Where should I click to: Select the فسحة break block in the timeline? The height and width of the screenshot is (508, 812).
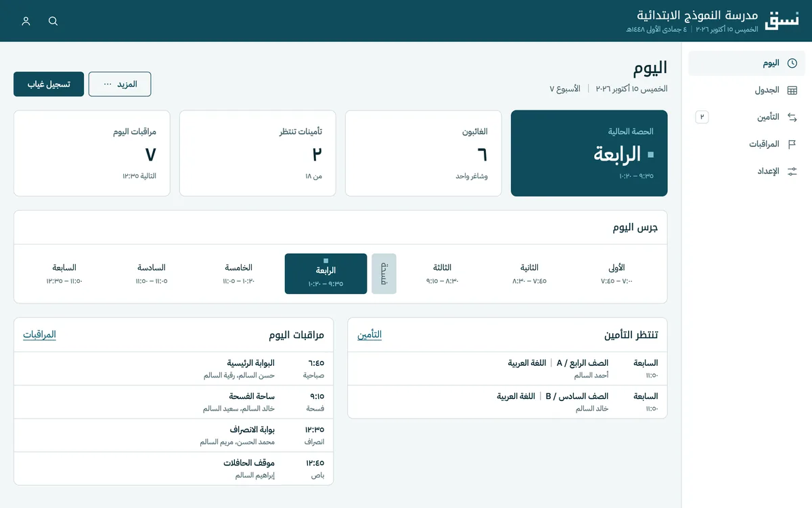(x=384, y=274)
